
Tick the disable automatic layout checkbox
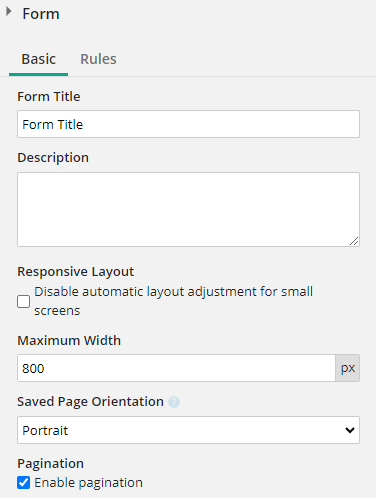[x=23, y=301]
